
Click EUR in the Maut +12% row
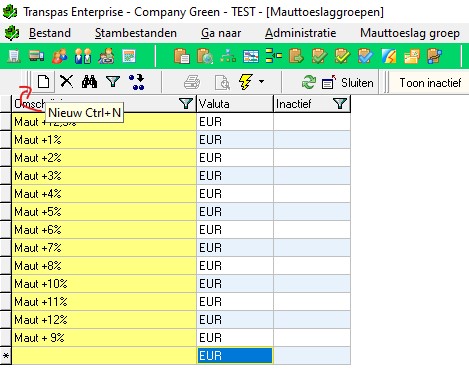tap(235, 320)
